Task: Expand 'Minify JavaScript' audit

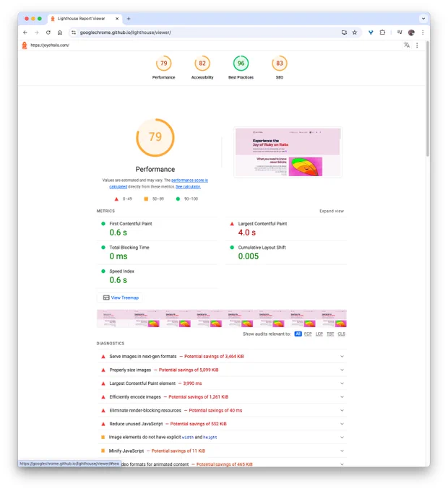Action: click(x=222, y=451)
